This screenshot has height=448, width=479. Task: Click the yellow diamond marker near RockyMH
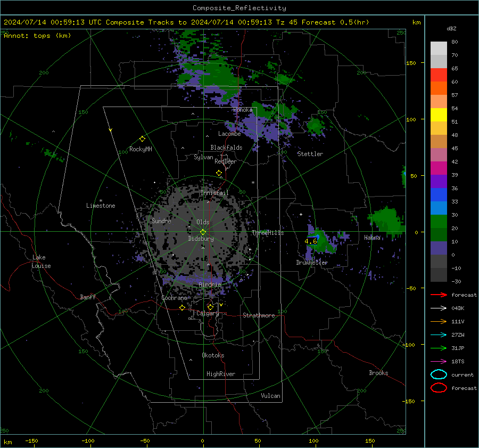[x=142, y=139]
